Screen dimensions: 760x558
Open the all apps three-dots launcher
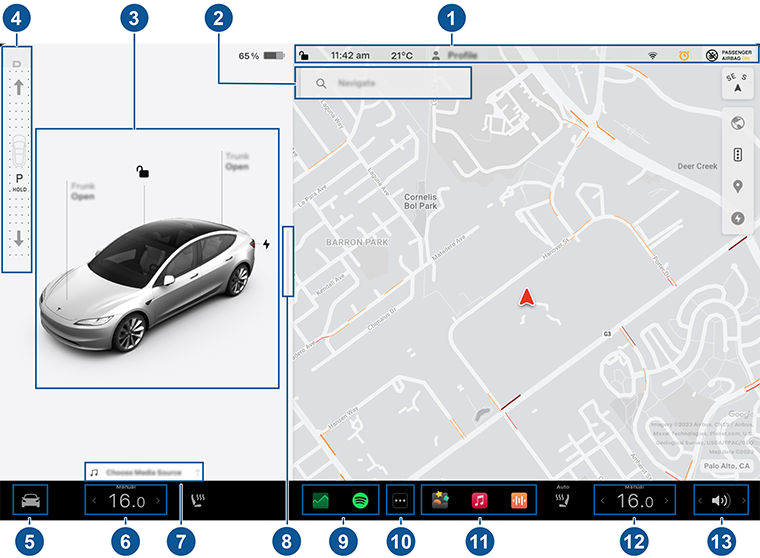click(400, 500)
